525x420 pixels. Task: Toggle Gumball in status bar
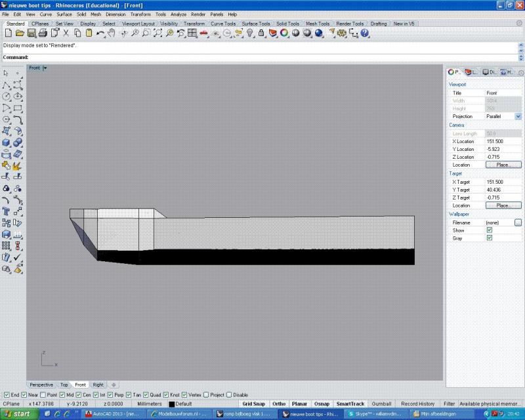point(381,404)
